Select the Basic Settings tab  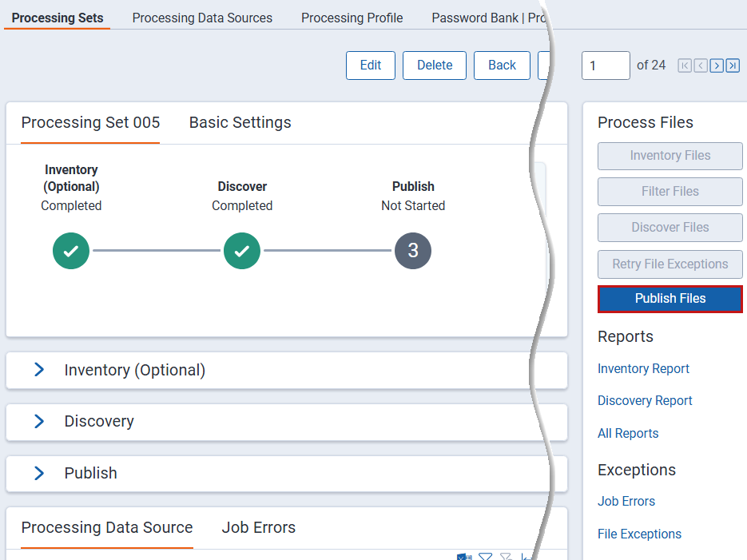(x=240, y=122)
